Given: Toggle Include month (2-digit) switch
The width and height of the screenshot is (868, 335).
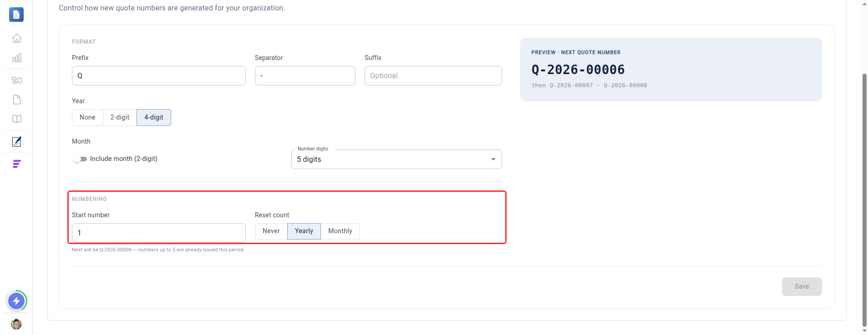Looking at the screenshot, I should (80, 159).
